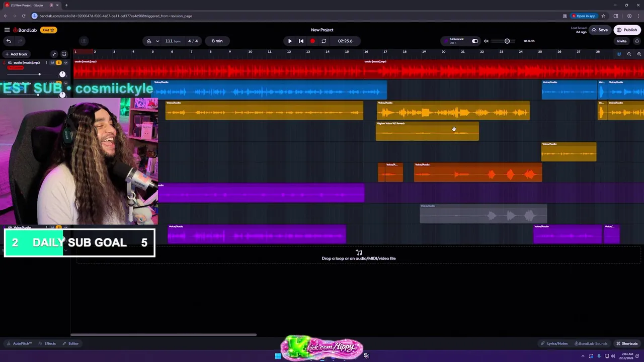
Task: Open the B min key selector
Action: [x=217, y=41]
